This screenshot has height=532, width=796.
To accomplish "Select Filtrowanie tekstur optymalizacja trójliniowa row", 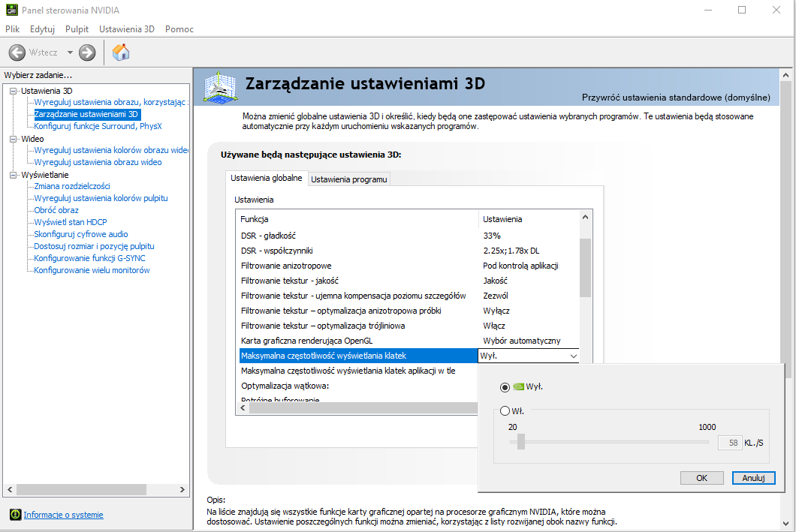I will (x=409, y=326).
